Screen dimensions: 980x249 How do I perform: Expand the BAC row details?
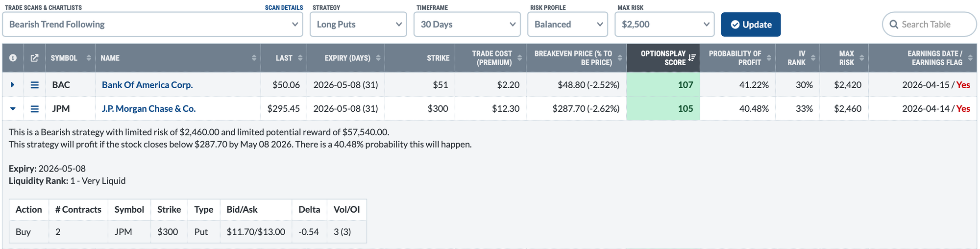(13, 85)
